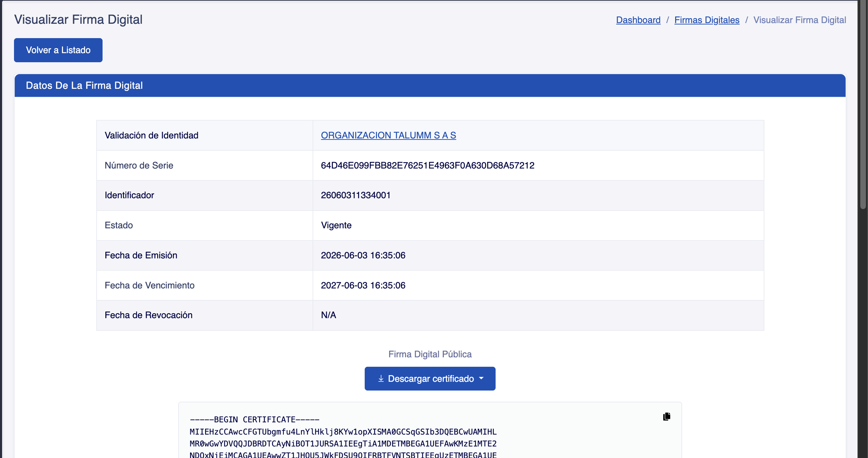Click the Visualizar Firma Digital breadcrumb text
The height and width of the screenshot is (458, 868).
(800, 20)
